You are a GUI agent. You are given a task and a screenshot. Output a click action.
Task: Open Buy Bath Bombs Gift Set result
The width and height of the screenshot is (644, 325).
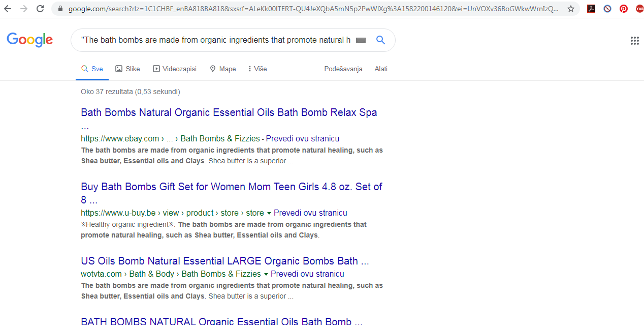pos(232,193)
